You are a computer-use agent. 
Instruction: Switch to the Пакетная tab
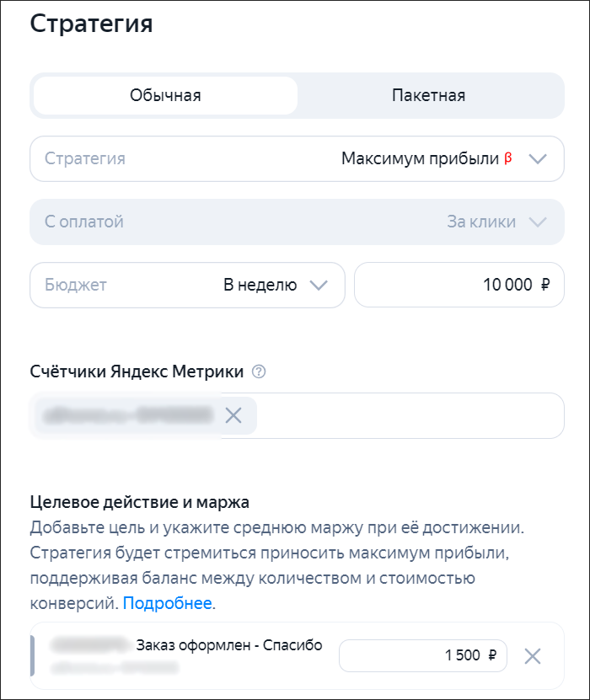point(428,95)
